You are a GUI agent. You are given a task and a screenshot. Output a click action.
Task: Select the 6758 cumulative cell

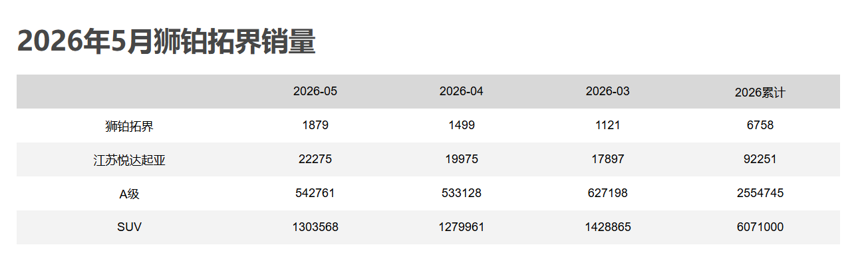coord(760,125)
